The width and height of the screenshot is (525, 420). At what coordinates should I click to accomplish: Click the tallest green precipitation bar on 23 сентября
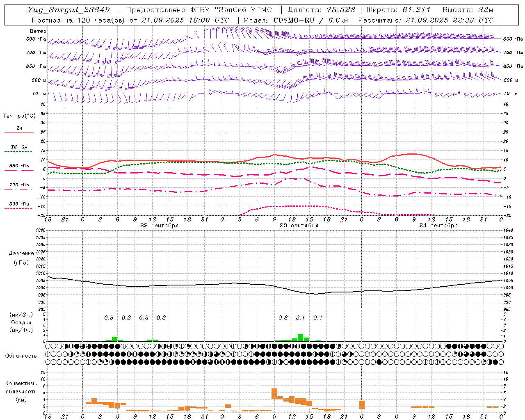301,338
